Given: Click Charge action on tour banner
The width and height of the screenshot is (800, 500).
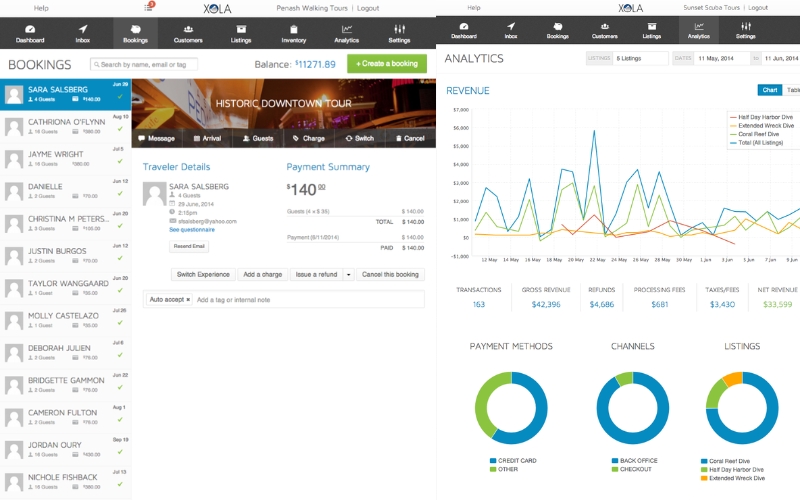Looking at the screenshot, I should 309,138.
